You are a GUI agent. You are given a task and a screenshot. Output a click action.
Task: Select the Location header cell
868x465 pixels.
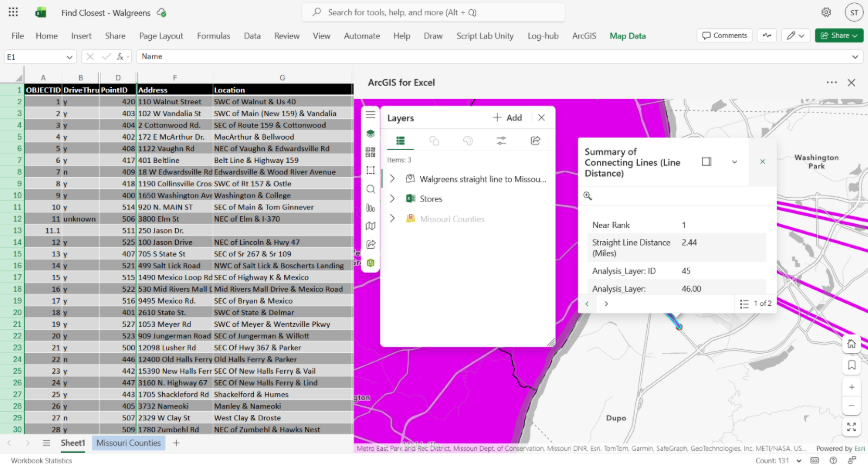[282, 90]
